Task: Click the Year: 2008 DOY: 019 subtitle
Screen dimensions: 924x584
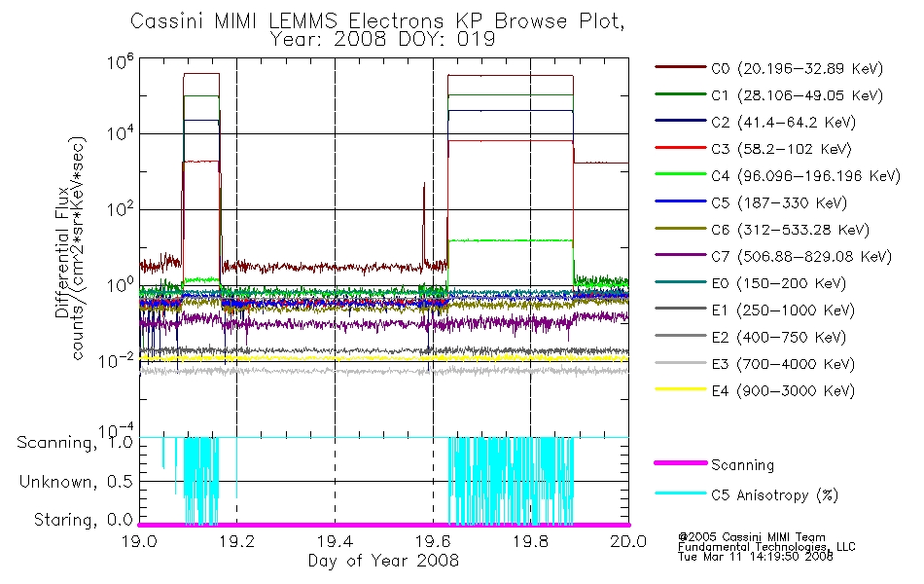Action: point(382,40)
